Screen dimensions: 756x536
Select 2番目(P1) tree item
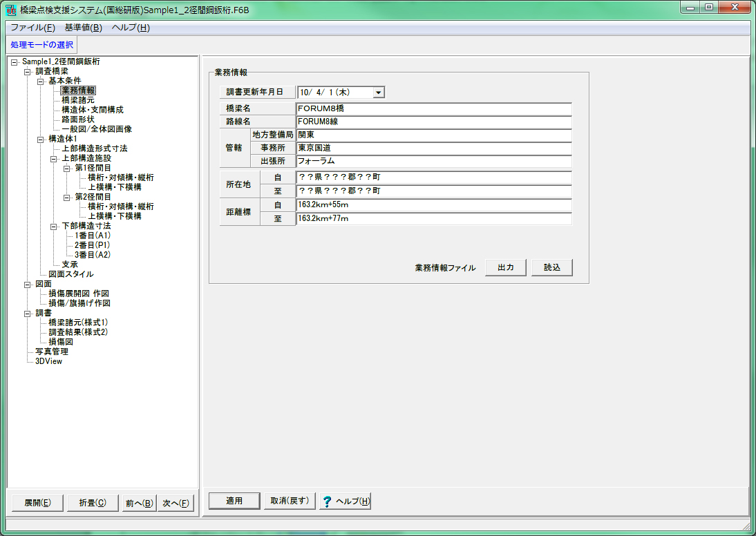92,245
